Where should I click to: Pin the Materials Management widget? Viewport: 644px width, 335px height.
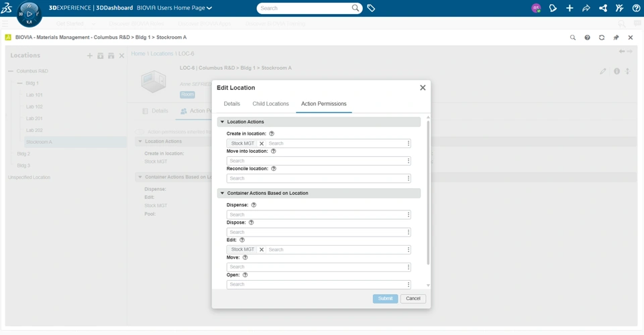pyautogui.click(x=616, y=38)
